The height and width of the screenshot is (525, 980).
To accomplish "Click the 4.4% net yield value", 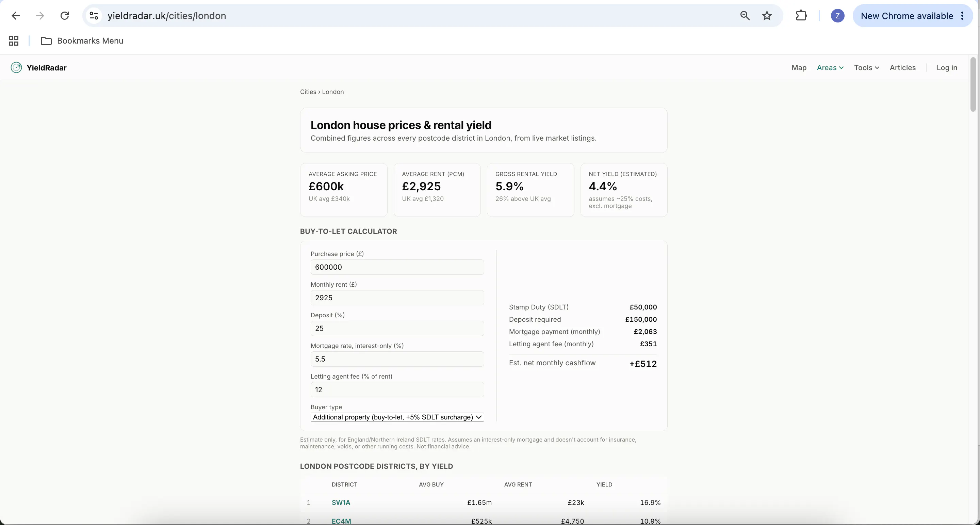I will click(x=603, y=187).
